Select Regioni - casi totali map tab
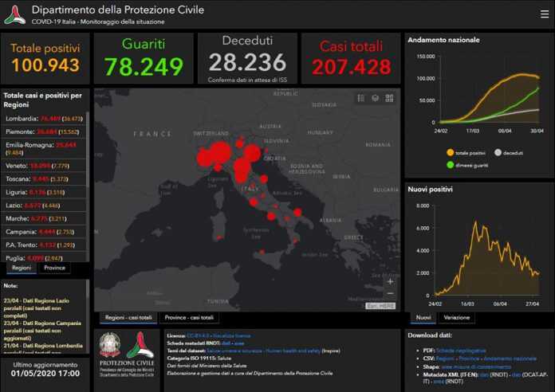555x392 pixels. click(x=128, y=317)
